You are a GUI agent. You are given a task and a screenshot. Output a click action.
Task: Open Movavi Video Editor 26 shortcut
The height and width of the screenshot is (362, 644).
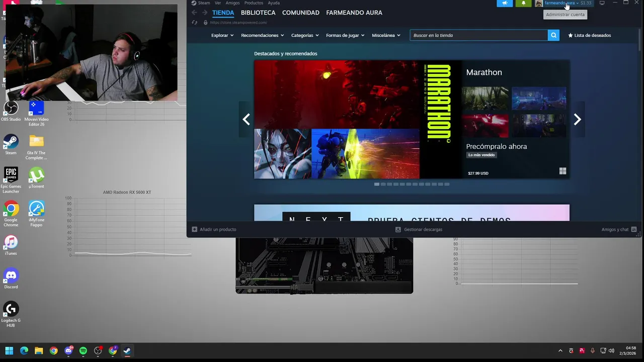click(x=36, y=114)
